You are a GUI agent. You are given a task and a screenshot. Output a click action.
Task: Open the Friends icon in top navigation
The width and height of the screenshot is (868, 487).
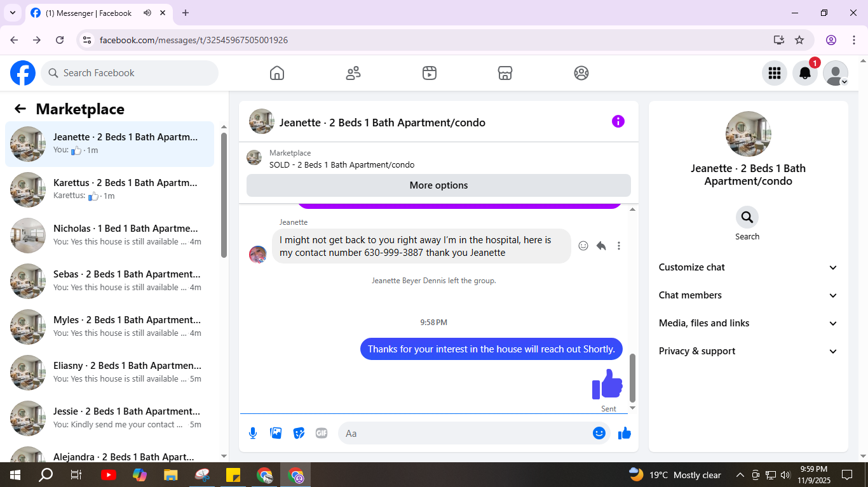click(353, 73)
